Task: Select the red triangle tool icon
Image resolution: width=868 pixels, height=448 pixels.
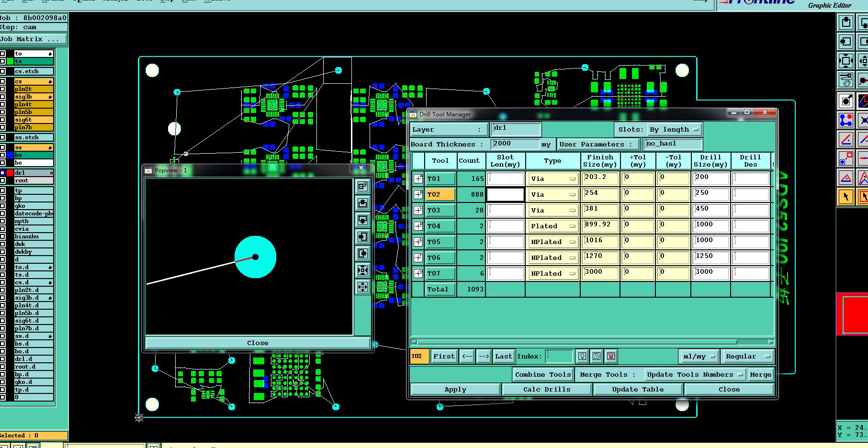Action: (x=846, y=178)
